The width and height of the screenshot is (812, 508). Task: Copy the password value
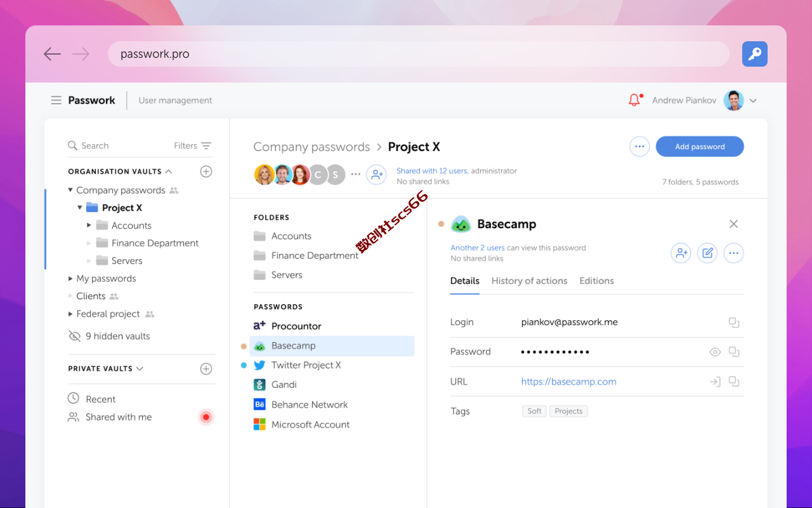(x=734, y=352)
